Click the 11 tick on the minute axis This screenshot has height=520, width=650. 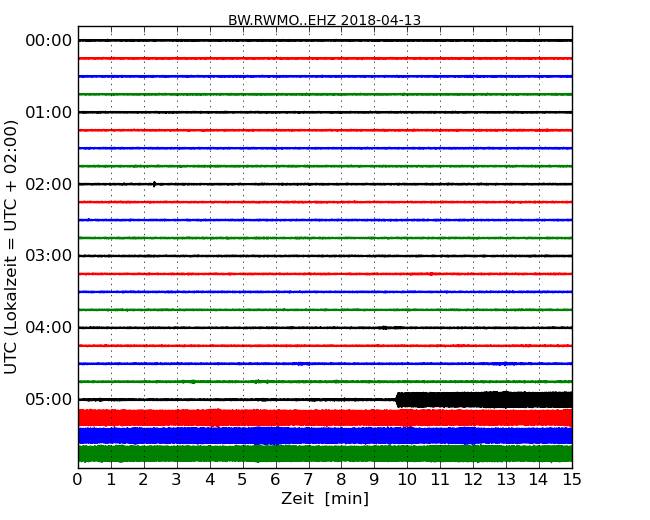(x=440, y=479)
